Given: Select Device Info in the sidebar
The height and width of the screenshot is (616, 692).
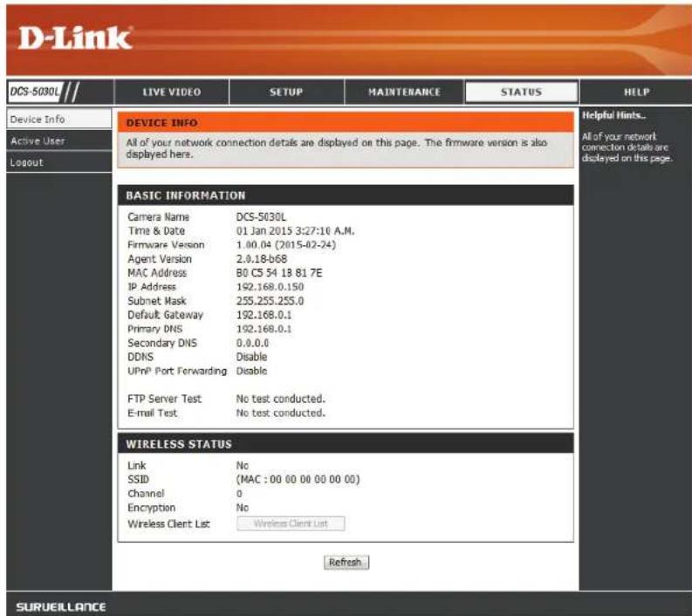Looking at the screenshot, I should (58, 120).
